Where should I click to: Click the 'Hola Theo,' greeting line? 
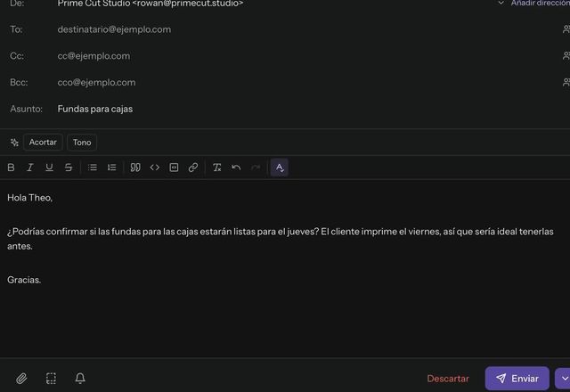[29, 198]
